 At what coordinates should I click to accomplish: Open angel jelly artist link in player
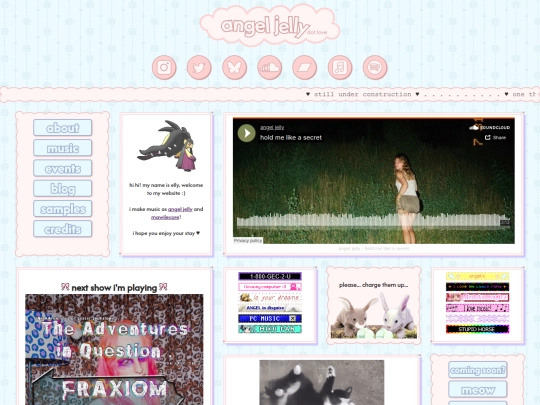(x=272, y=127)
